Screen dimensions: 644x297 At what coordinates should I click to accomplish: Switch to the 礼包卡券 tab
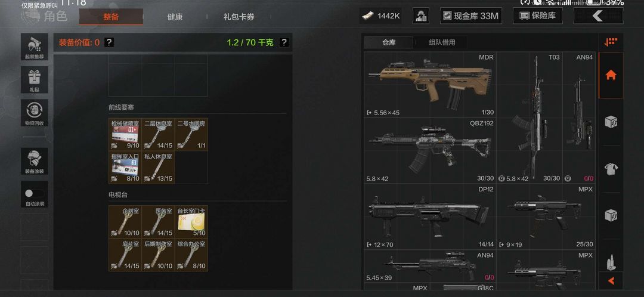(x=239, y=17)
